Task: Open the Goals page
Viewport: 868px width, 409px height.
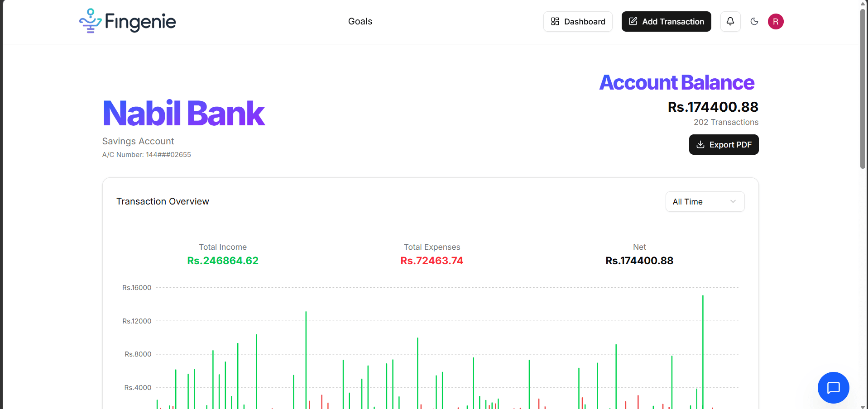Action: pos(360,21)
